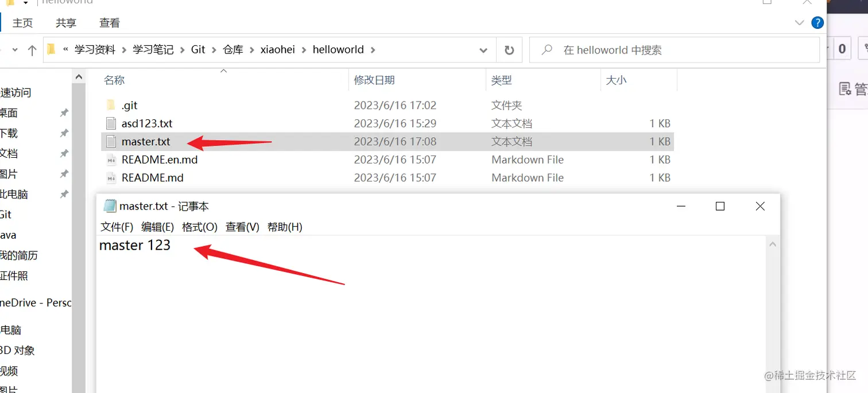Expand chevron after xiaohei in breadcrumb
The image size is (868, 393).
click(304, 50)
